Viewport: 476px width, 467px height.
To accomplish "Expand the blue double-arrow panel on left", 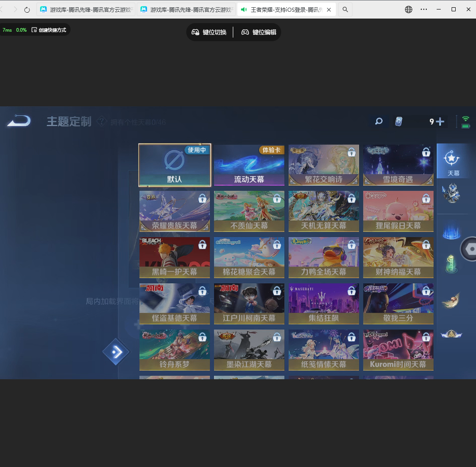I will coord(116,352).
